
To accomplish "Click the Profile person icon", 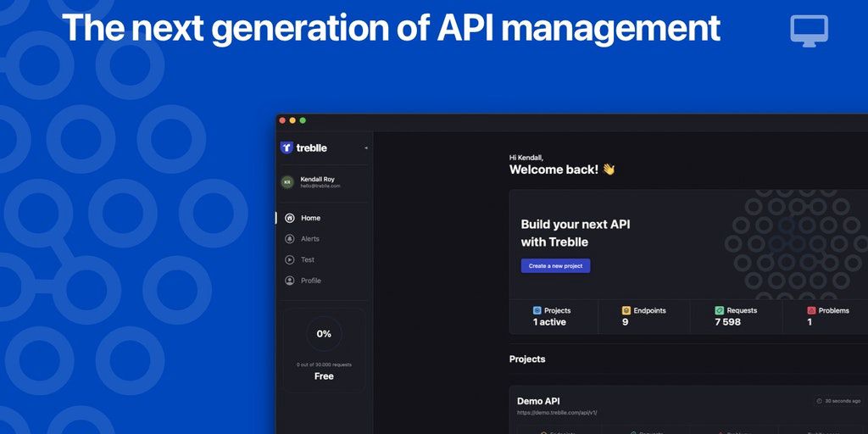I will tap(290, 281).
